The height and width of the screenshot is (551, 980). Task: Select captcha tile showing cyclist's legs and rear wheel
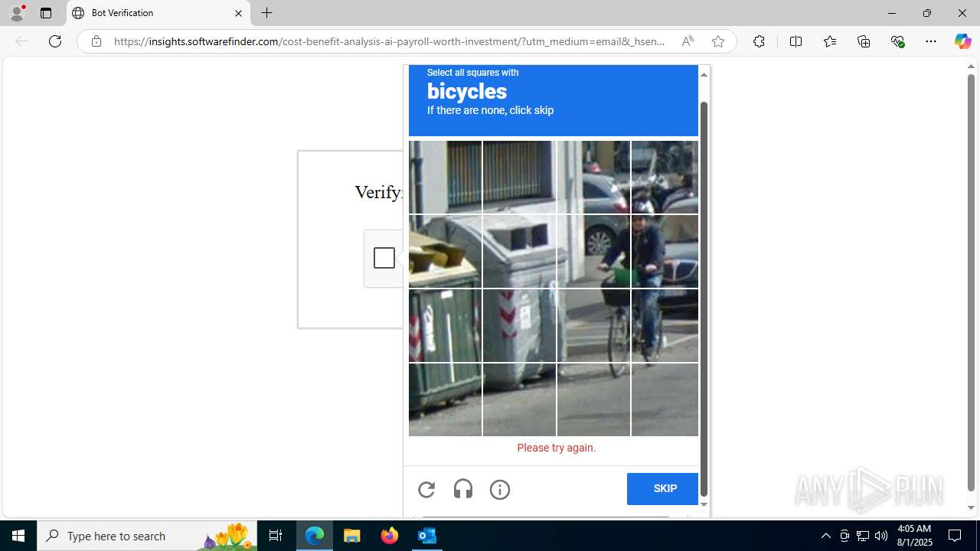[x=665, y=325]
